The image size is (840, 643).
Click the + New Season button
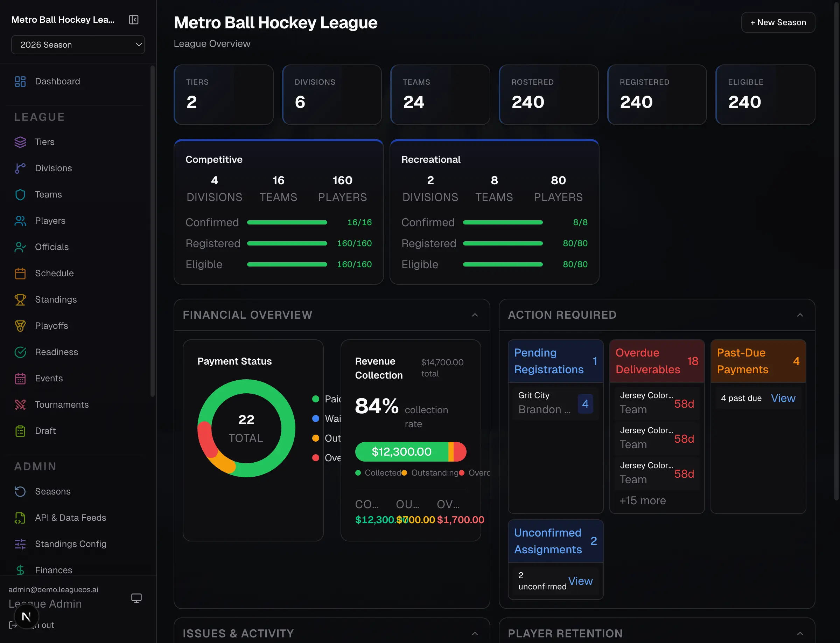(778, 22)
